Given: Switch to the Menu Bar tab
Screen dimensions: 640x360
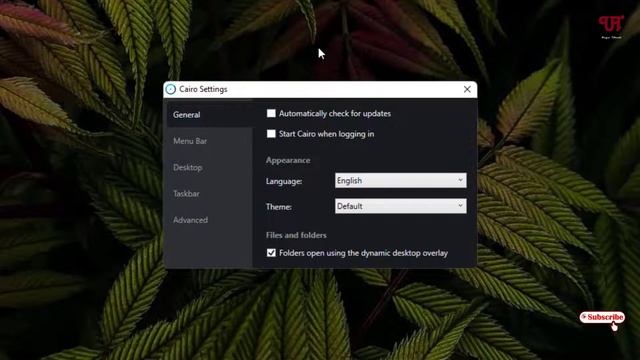Looking at the screenshot, I should coord(209,141).
